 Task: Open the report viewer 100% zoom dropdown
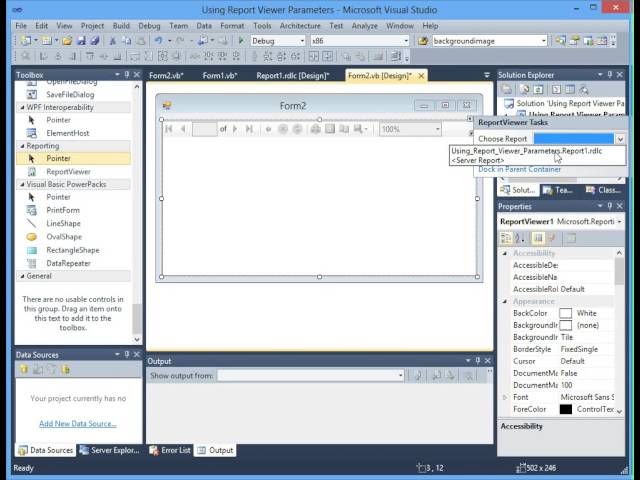[437, 129]
